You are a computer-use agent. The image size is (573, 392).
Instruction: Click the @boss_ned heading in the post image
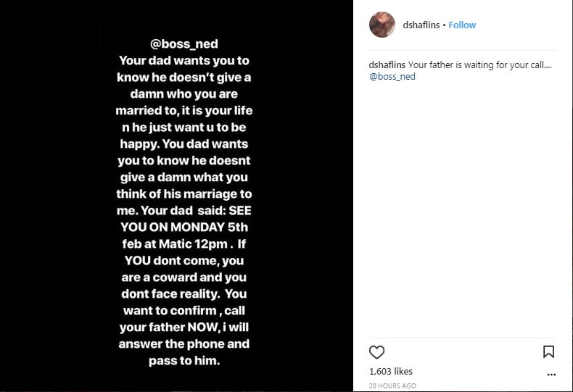point(184,43)
